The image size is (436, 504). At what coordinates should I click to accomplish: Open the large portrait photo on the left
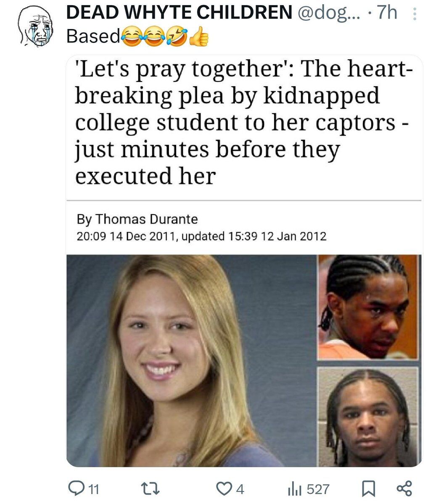[x=191, y=361]
